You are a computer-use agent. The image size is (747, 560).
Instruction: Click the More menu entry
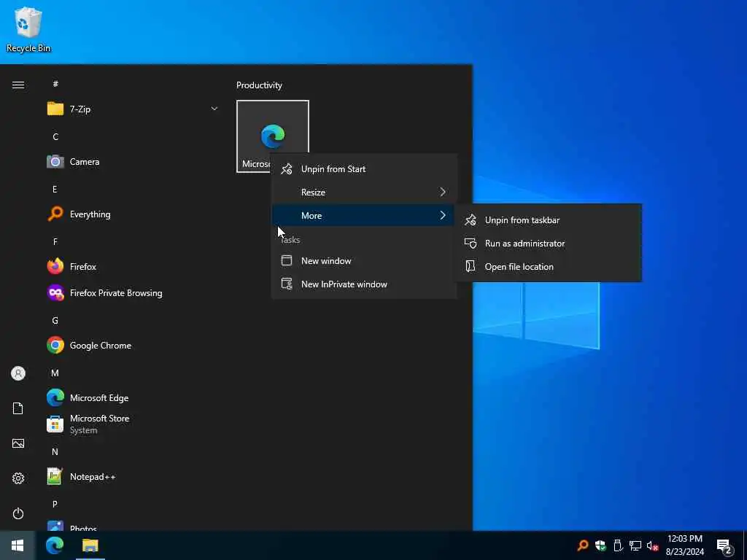coord(365,216)
